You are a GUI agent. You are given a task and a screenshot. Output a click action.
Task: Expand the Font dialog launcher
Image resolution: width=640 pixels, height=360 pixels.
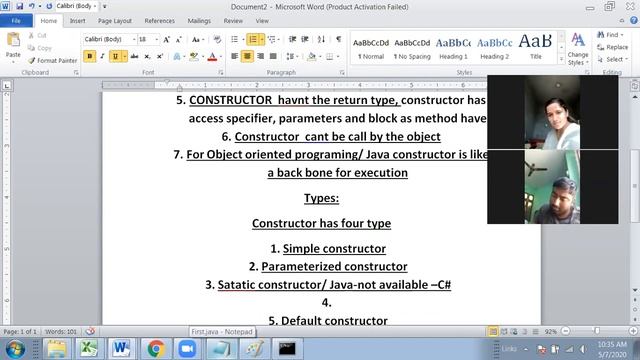pyautogui.click(x=221, y=72)
